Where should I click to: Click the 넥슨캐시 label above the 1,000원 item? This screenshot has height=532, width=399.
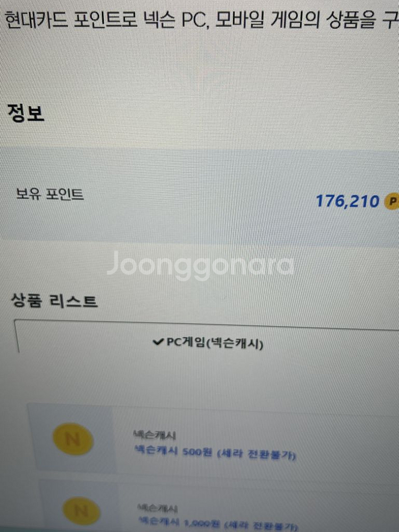pyautogui.click(x=157, y=508)
